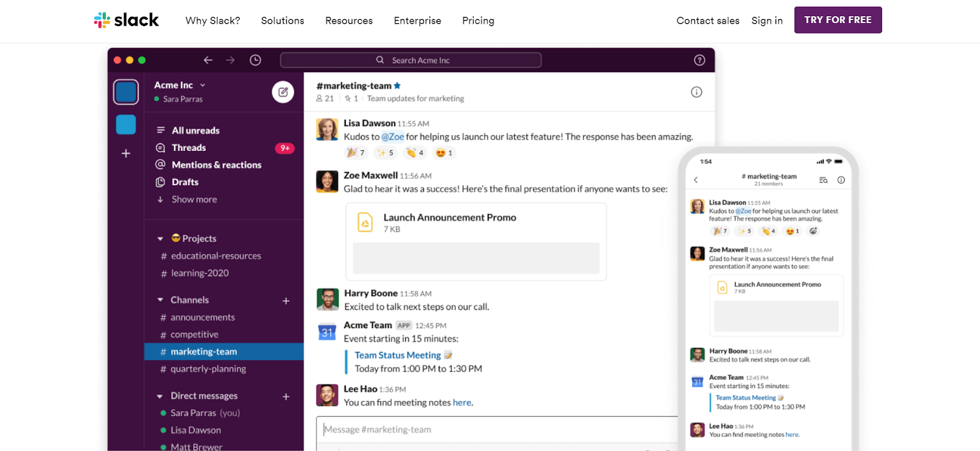This screenshot has height=451, width=980.
Task: Click the Launch Announcement Promo file icon
Action: [365, 222]
